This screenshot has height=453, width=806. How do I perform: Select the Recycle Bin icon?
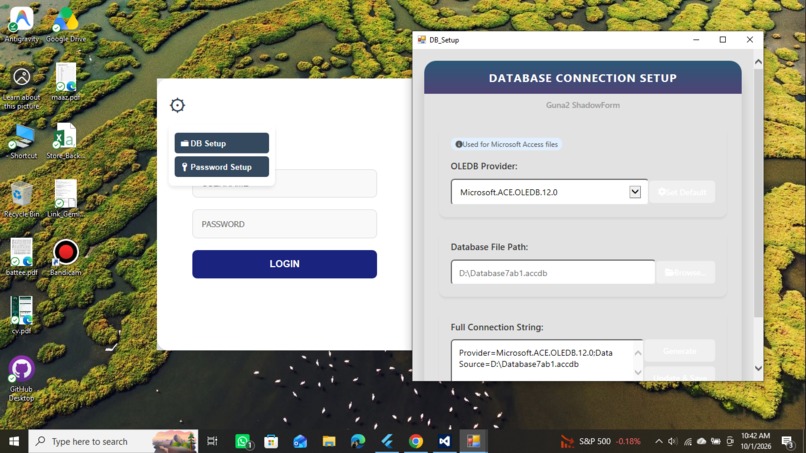coord(22,200)
